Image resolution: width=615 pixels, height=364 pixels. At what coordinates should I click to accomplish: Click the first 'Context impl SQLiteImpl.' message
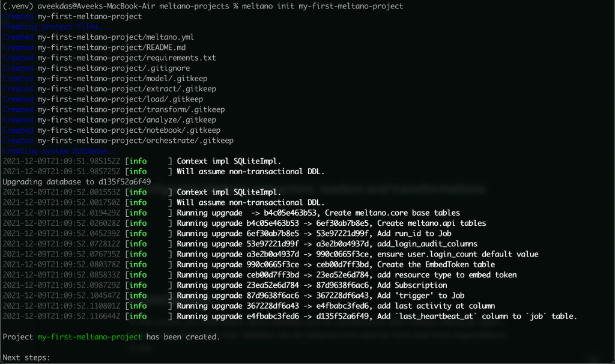coord(229,161)
